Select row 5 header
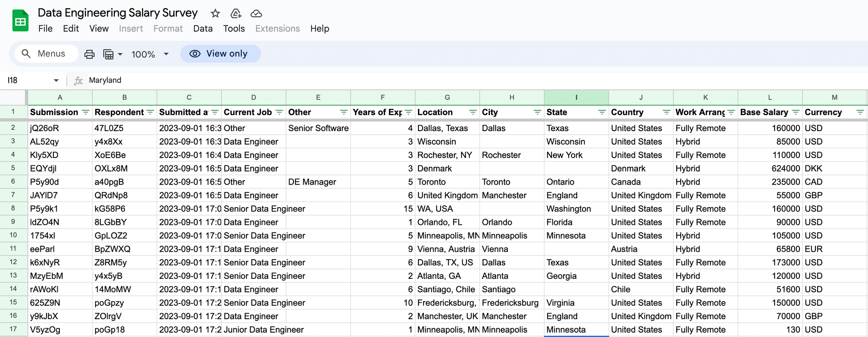Screen dimensions: 868x337 (13, 168)
